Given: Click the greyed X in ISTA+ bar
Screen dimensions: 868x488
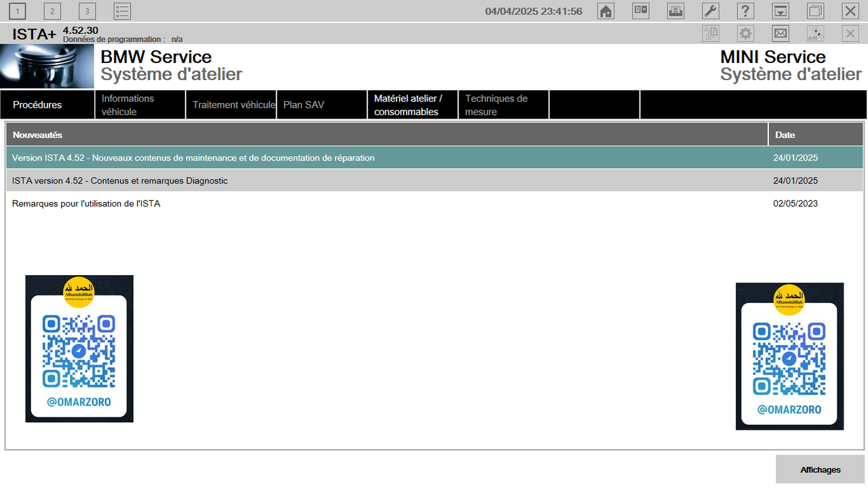Looking at the screenshot, I should pos(850,33).
